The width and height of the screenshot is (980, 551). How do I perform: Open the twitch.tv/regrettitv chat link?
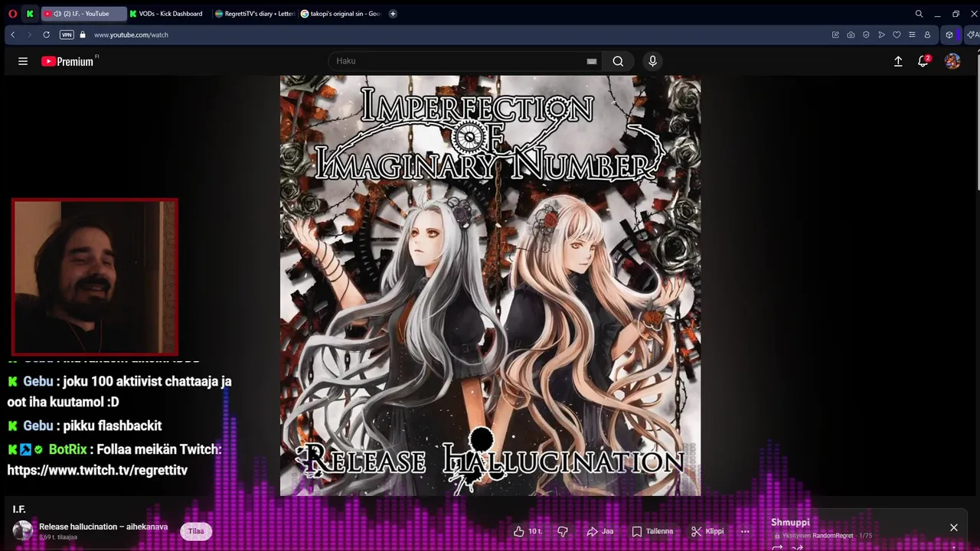tap(97, 470)
